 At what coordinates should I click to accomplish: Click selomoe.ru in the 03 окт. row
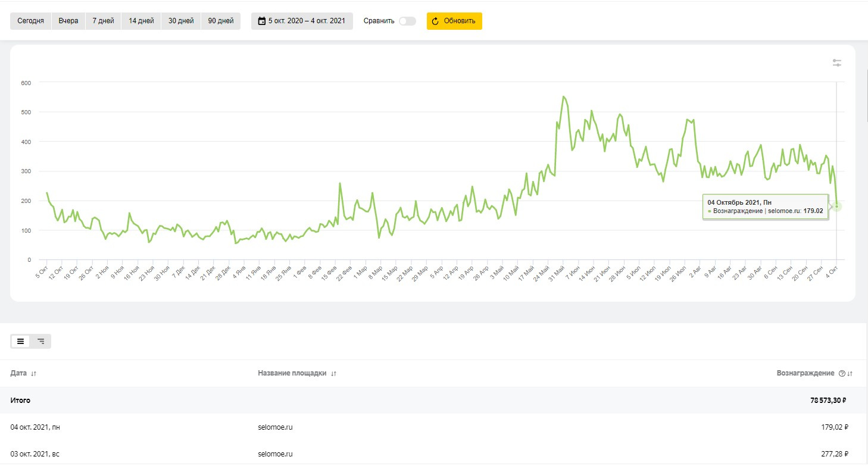point(275,454)
